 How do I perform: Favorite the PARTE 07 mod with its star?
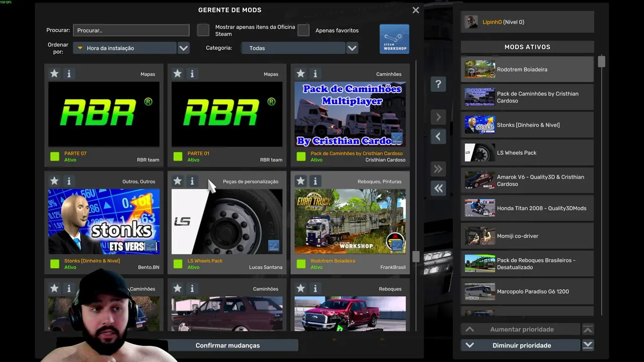click(54, 74)
